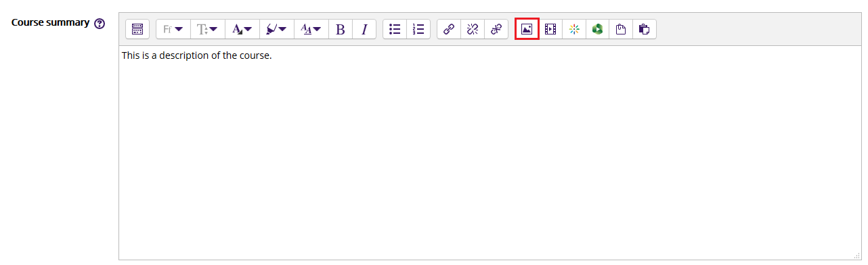Insert an image into the summary
The image size is (868, 265).
527,29
